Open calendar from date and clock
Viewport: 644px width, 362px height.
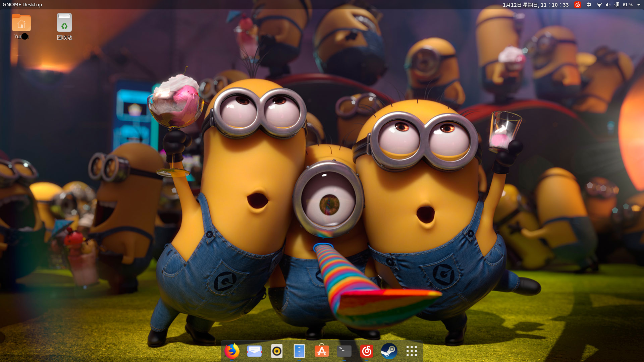pyautogui.click(x=536, y=5)
